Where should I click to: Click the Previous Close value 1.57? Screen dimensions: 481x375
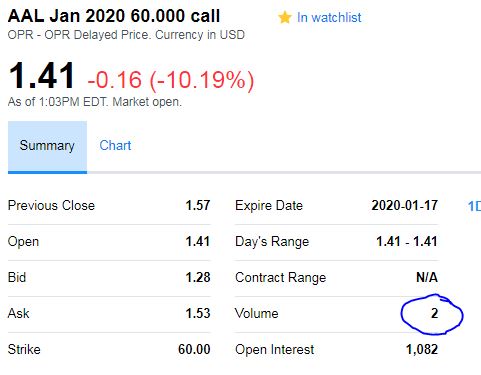[198, 205]
